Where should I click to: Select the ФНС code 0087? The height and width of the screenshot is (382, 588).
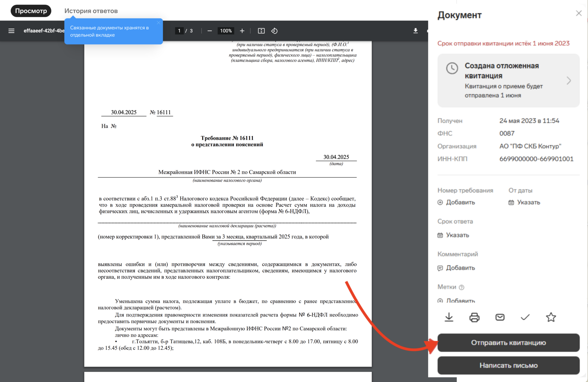click(x=507, y=133)
